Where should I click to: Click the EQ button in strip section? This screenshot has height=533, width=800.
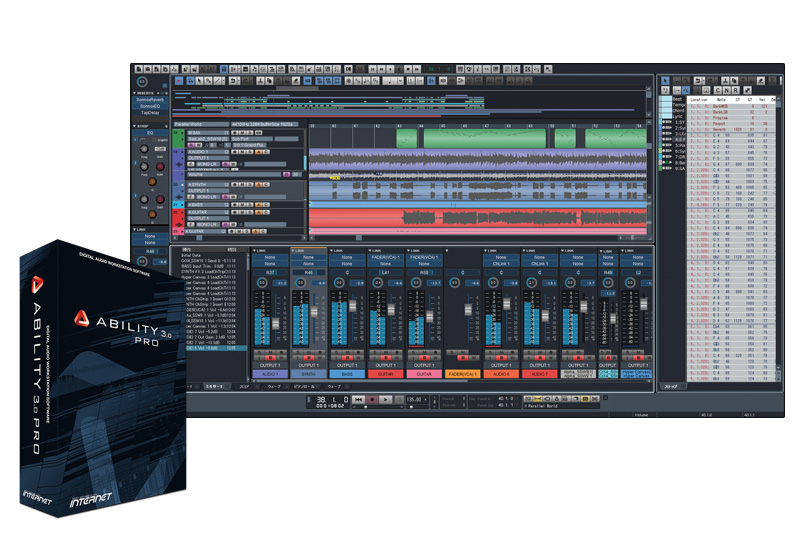pyautogui.click(x=150, y=133)
